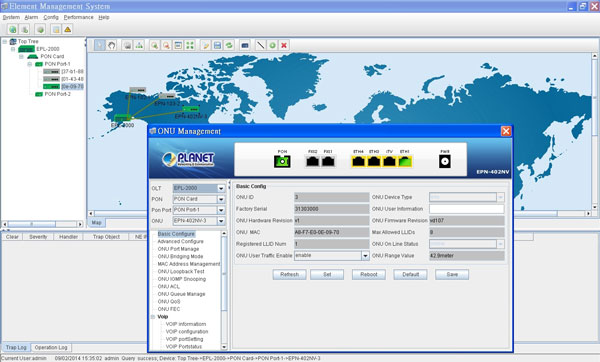Open Advanced Configure in ONU tree
Screen dimensions: 600x362
(x=181, y=241)
